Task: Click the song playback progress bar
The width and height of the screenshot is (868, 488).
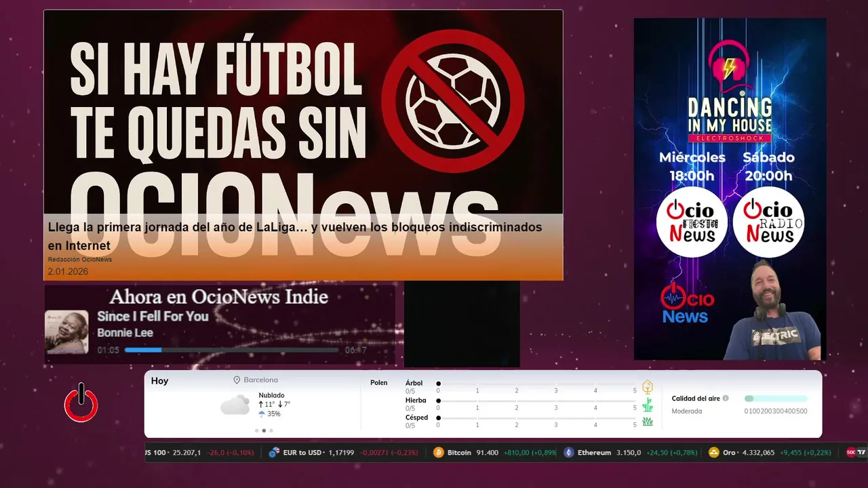Action: click(231, 350)
